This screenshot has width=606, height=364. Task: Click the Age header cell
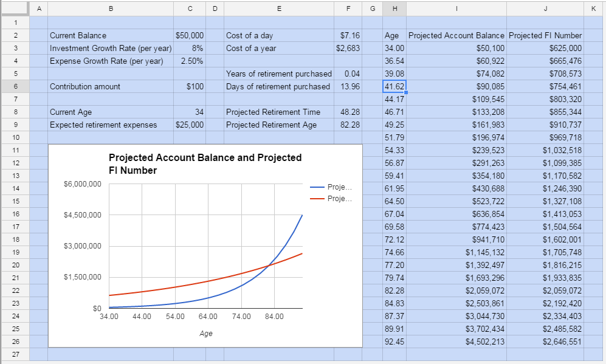coord(394,35)
